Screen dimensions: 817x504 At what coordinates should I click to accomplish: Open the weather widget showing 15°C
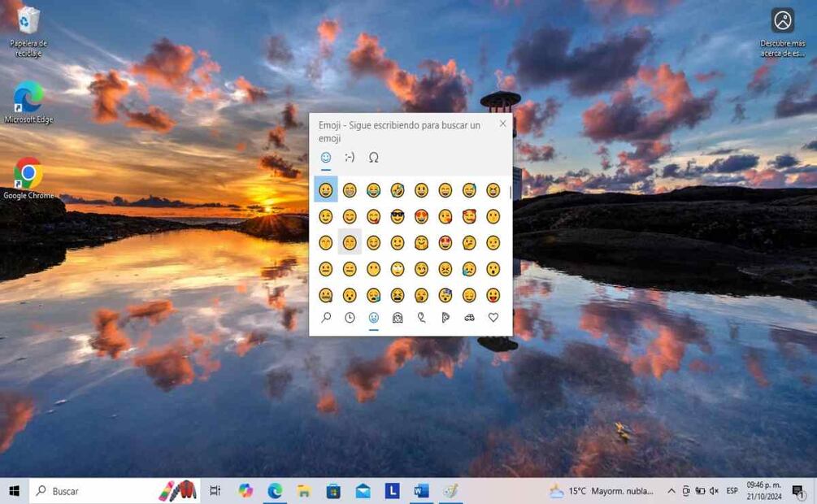click(602, 491)
